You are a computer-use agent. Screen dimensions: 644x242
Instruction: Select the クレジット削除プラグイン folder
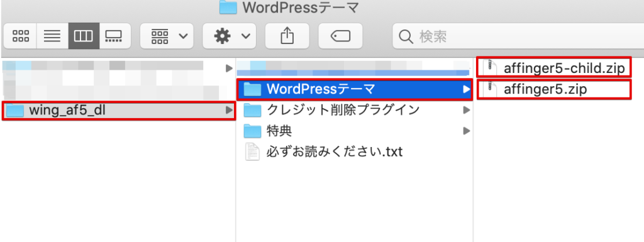coord(355,110)
